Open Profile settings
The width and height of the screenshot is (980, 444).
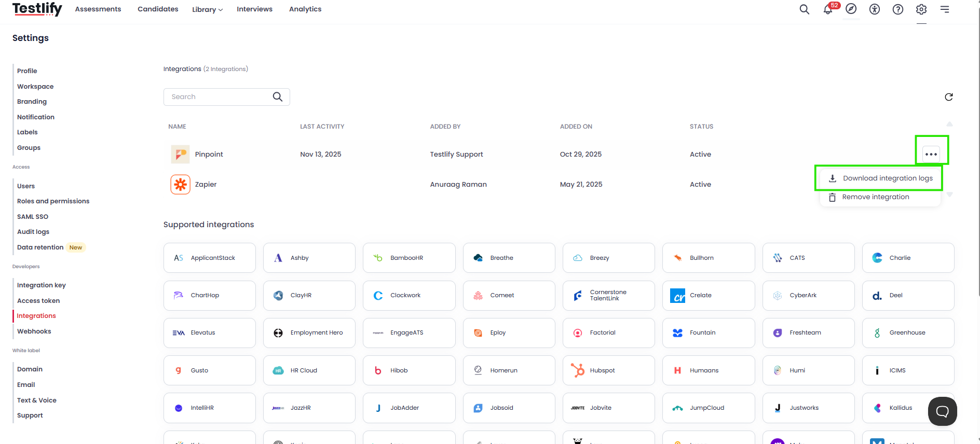(x=27, y=71)
